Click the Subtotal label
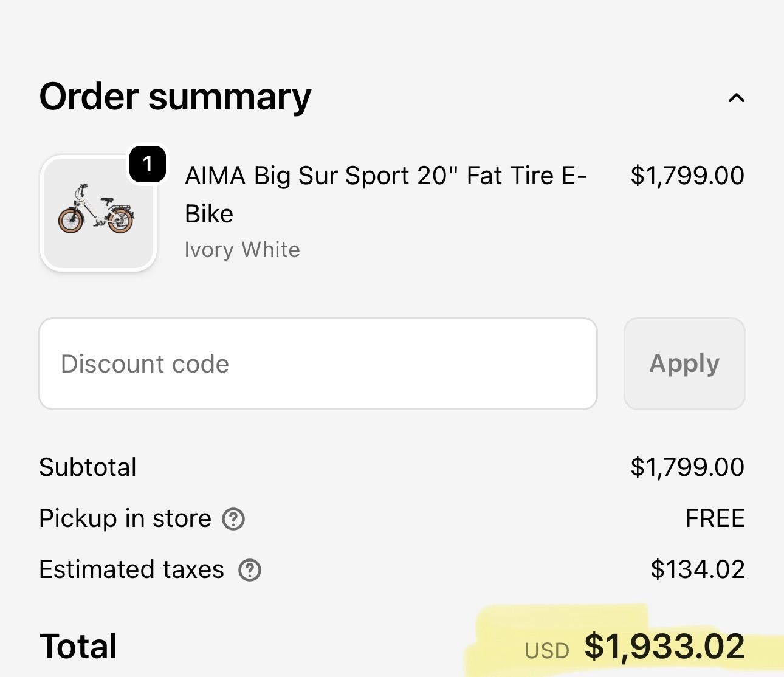The image size is (784, 677). [88, 467]
